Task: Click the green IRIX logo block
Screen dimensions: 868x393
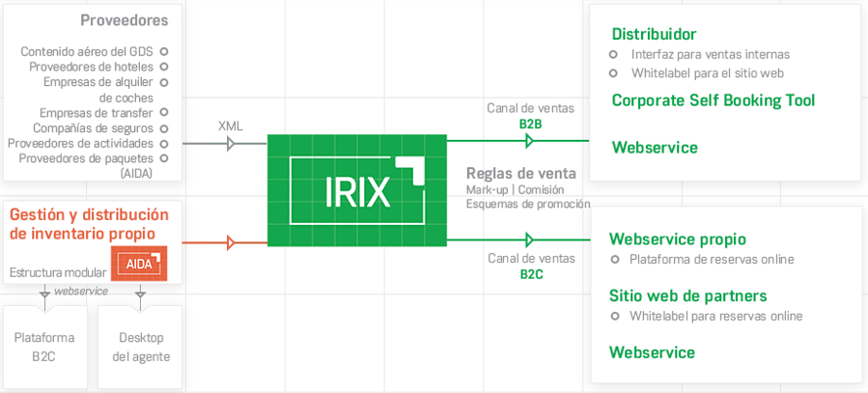Action: pyautogui.click(x=356, y=189)
